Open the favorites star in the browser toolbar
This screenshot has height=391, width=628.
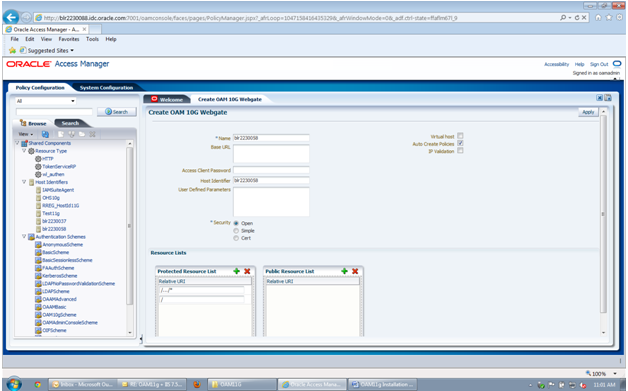click(x=609, y=17)
